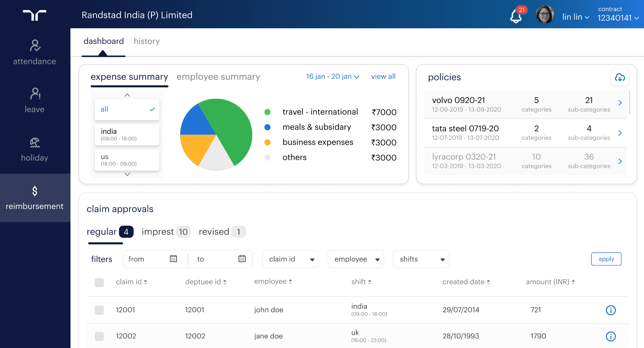View info for claim 12002

click(x=610, y=336)
